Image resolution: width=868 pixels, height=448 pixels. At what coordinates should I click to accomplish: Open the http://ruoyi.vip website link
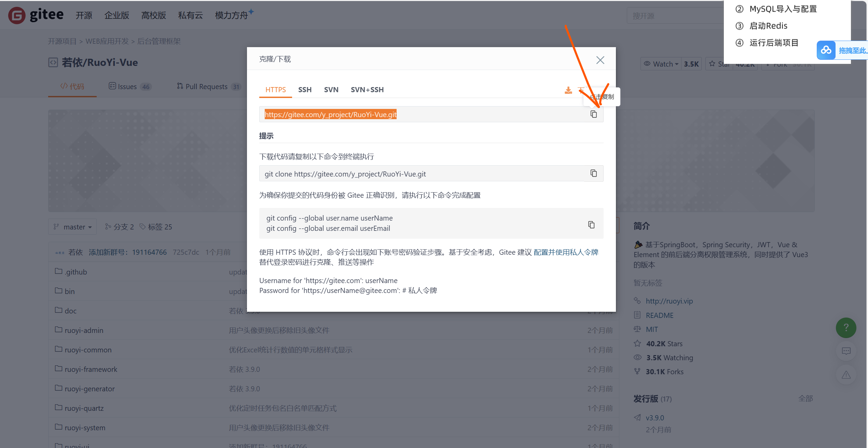pyautogui.click(x=669, y=301)
